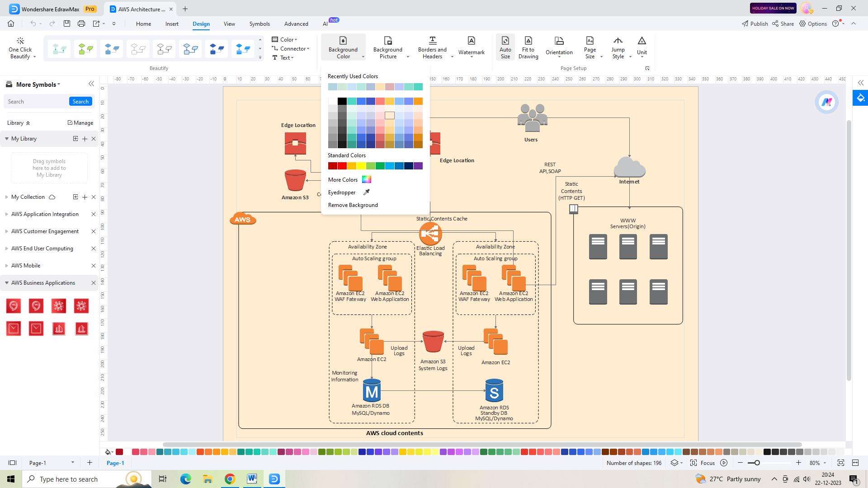Open Edraw AI assistant floating icon

(827, 102)
